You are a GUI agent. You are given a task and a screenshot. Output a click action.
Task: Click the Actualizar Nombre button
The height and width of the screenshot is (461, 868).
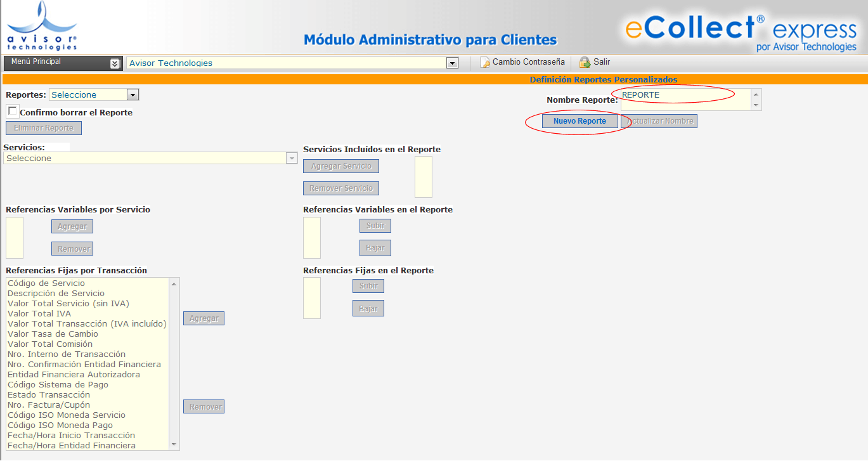(659, 121)
